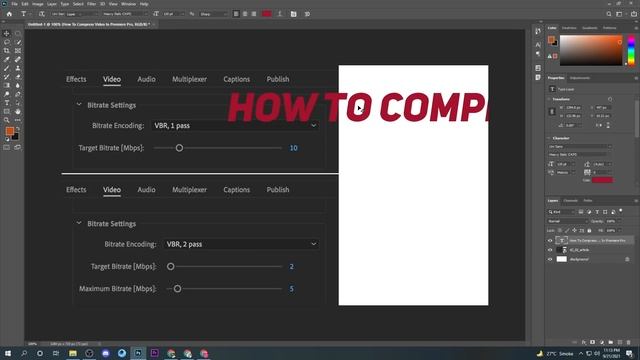Viewport: 640px width, 360px height.
Task: Switch to the Swatches tab
Action: pyautogui.click(x=569, y=28)
